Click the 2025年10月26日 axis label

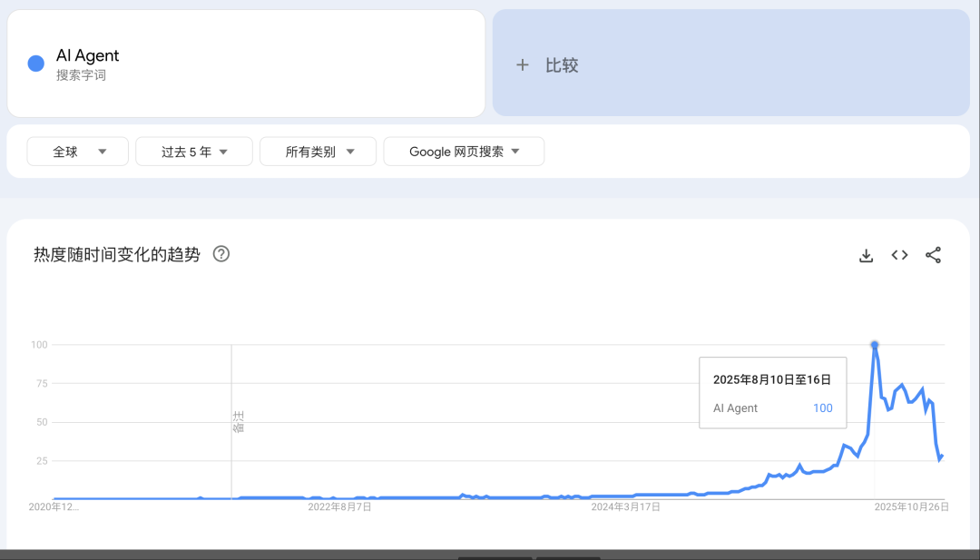[x=911, y=506]
